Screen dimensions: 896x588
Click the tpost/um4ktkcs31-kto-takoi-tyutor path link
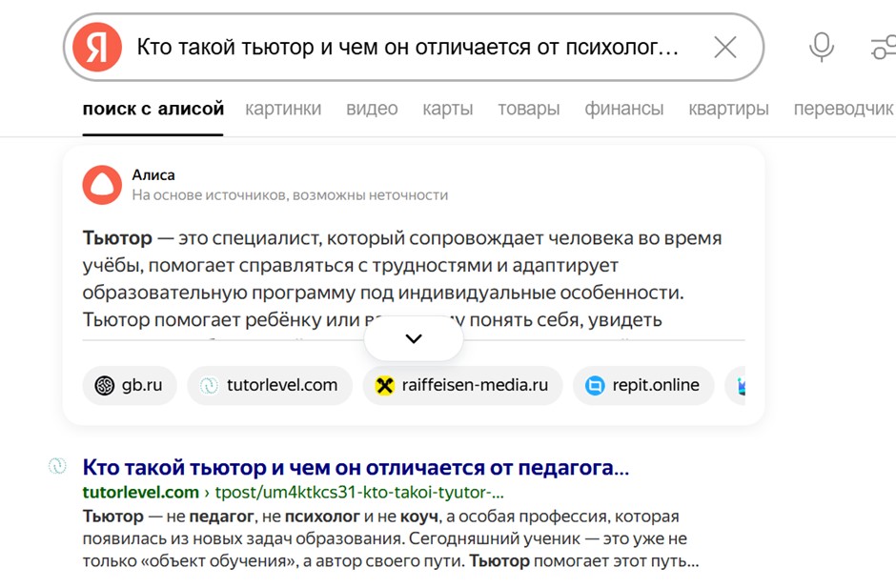click(x=359, y=492)
